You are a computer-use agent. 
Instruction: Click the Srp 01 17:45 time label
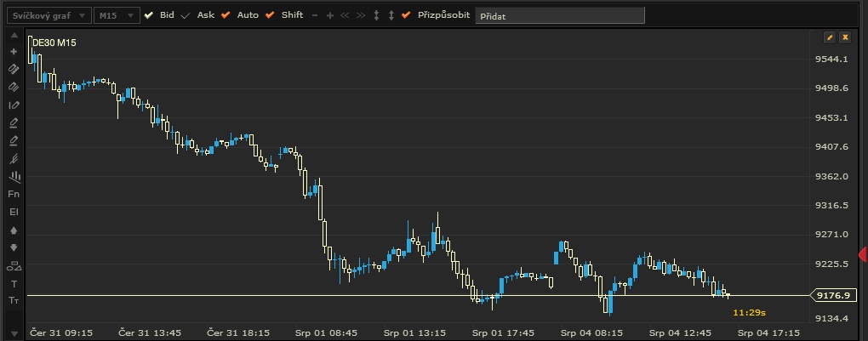pos(503,332)
